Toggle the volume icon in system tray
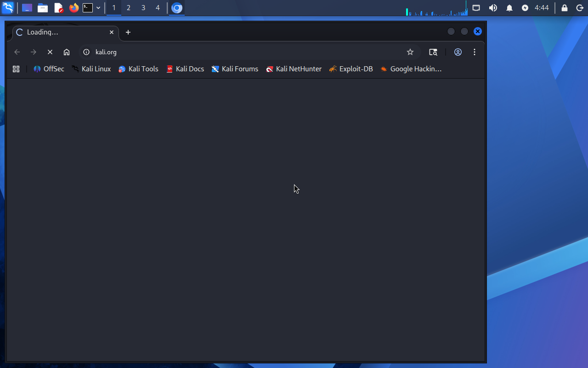 493,8
